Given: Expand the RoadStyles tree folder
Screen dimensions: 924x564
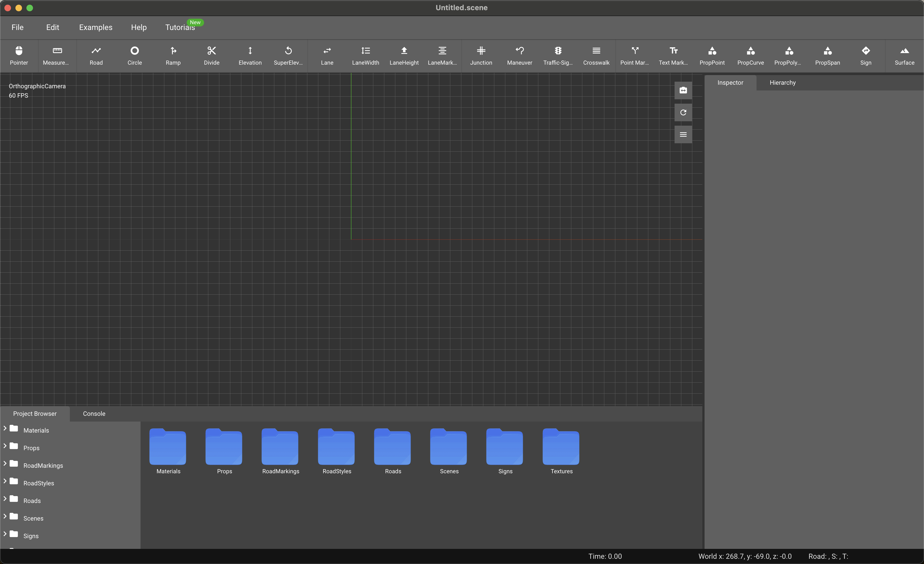Looking at the screenshot, I should click(5, 481).
